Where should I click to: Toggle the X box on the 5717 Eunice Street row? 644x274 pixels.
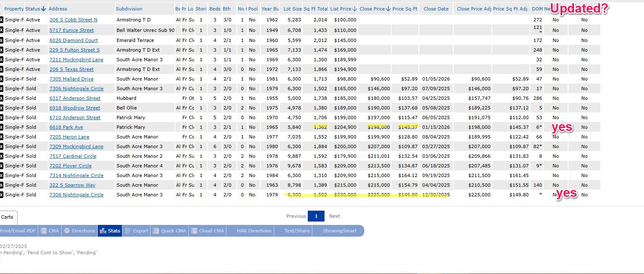[x=1, y=30]
